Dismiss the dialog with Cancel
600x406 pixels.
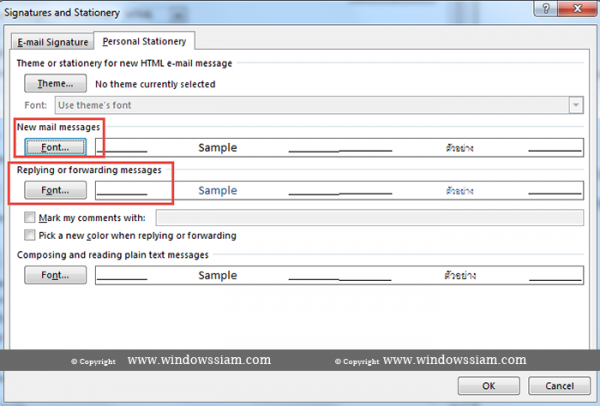(559, 386)
